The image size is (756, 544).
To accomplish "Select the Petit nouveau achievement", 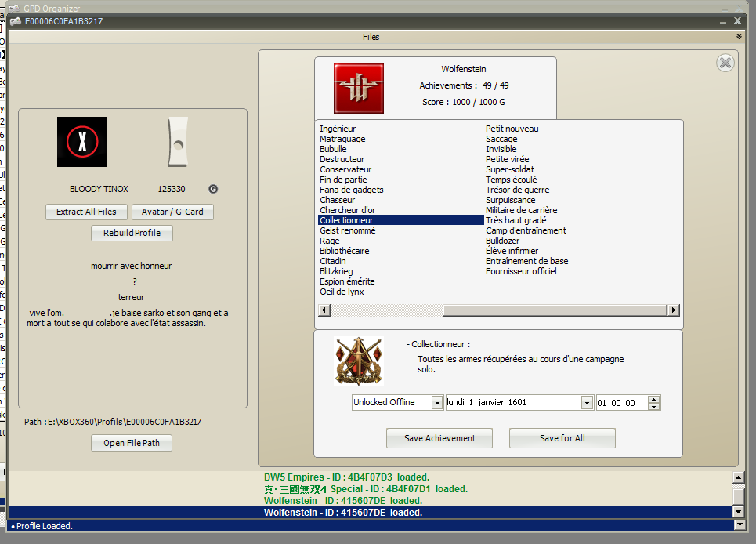I will pos(512,129).
